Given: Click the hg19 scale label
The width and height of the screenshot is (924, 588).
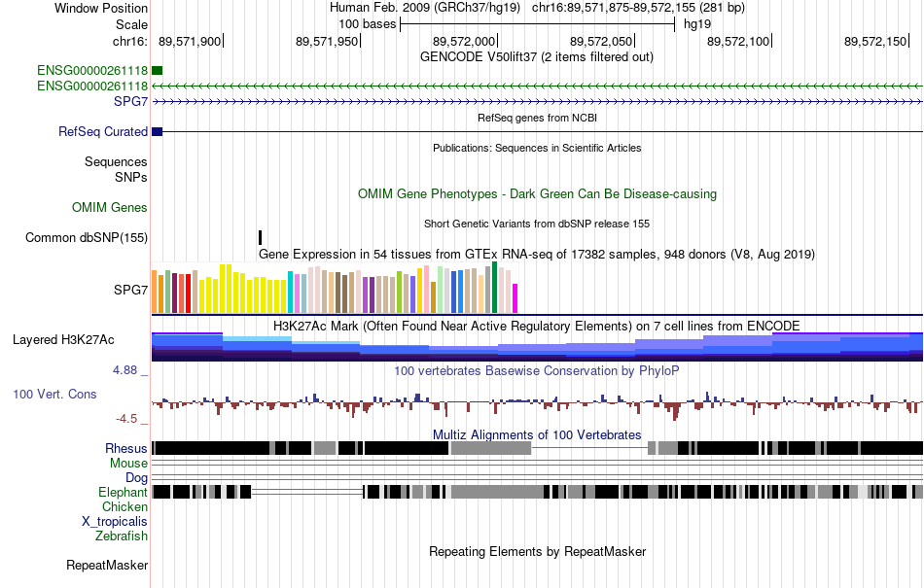Looking at the screenshot, I should pyautogui.click(x=697, y=24).
